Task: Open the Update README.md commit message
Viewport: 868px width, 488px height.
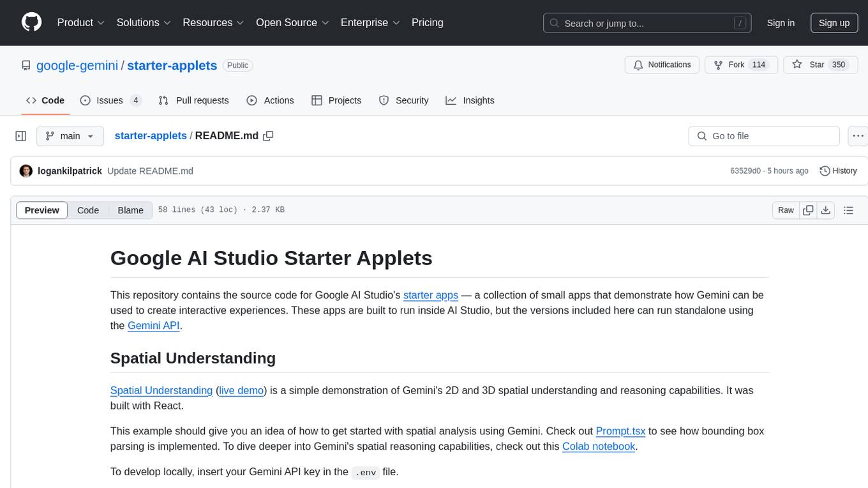Action: point(150,171)
